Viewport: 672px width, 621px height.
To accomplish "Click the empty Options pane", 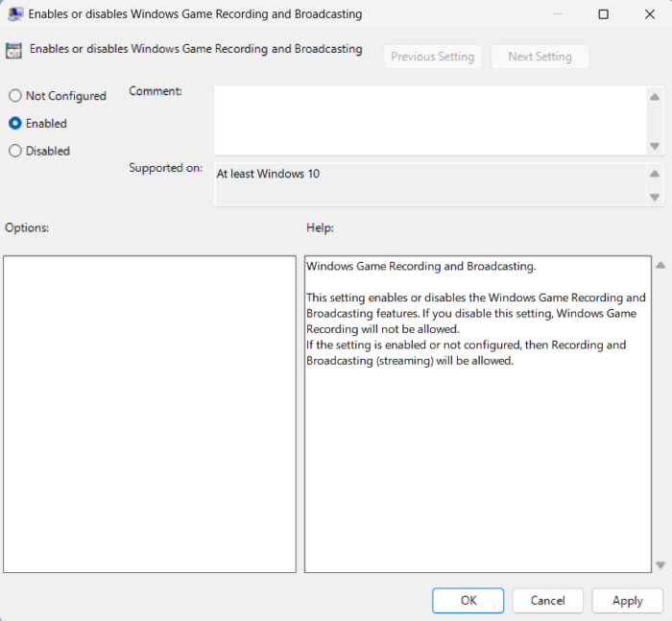I will point(150,414).
